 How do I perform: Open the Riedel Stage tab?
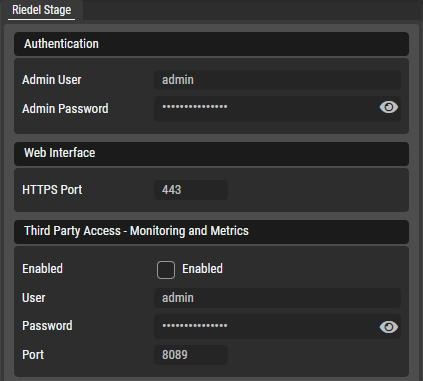click(x=41, y=10)
